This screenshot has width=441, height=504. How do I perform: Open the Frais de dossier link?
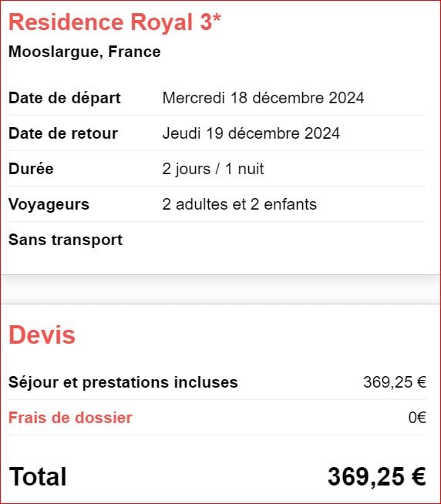tap(70, 418)
